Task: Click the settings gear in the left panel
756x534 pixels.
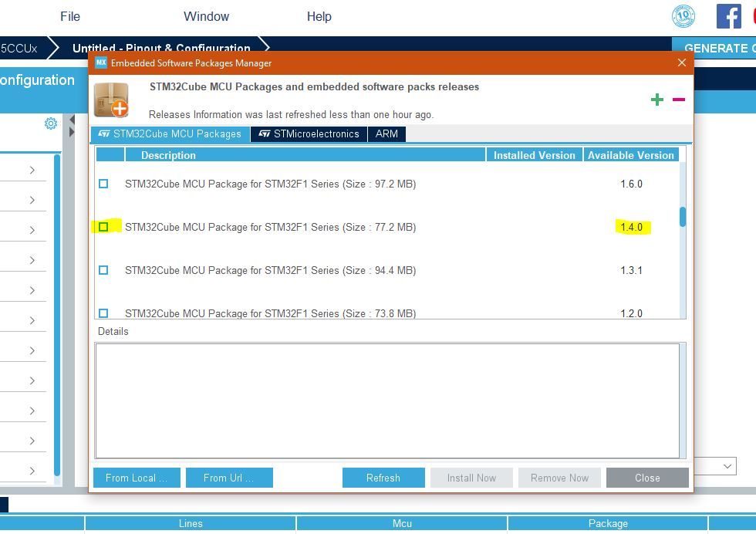Action: 51,123
